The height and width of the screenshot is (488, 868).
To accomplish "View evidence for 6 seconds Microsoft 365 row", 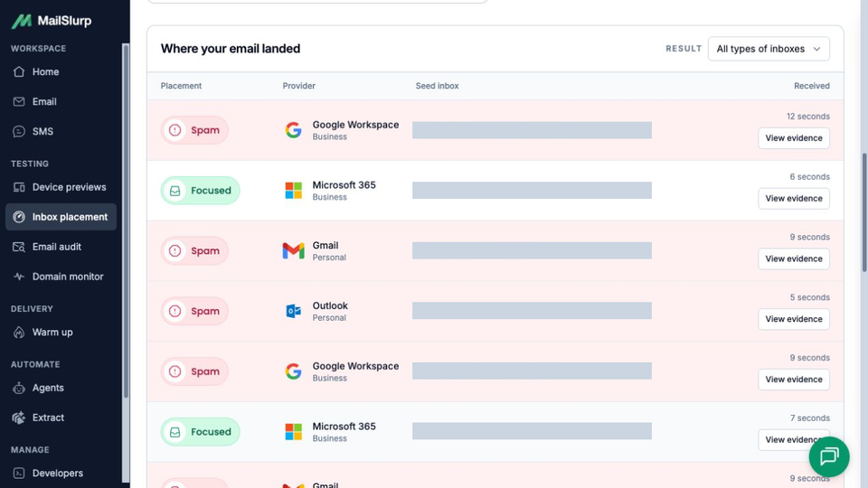I will coord(793,199).
